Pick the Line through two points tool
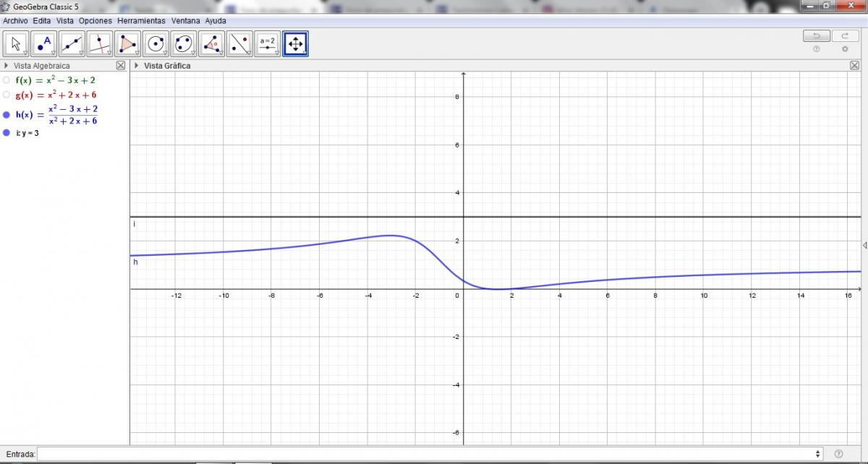The image size is (868, 464). click(72, 44)
